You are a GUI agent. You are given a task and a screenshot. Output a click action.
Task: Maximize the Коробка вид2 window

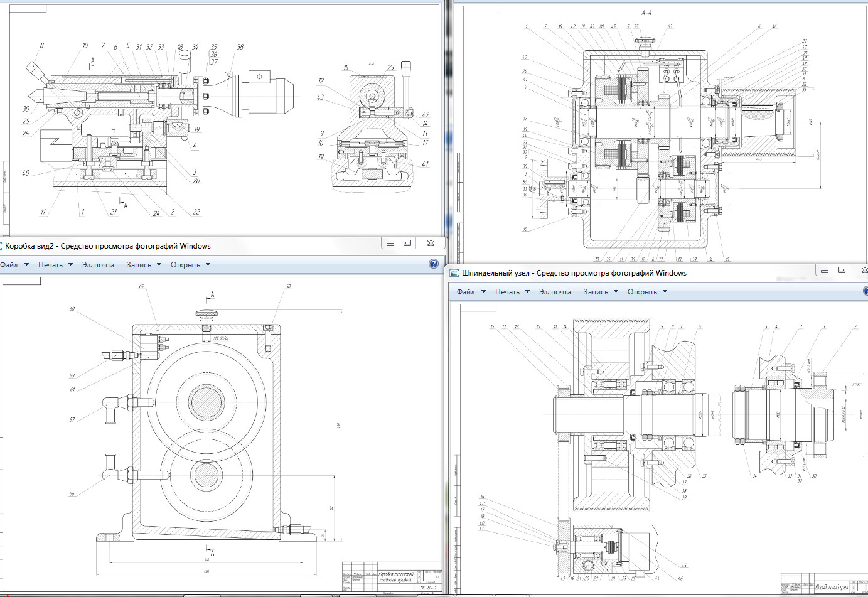(407, 244)
